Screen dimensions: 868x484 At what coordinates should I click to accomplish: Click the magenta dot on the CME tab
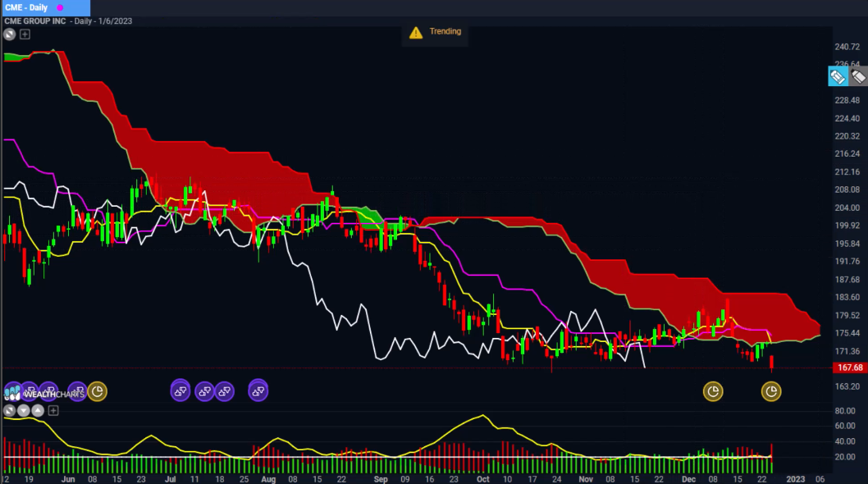point(60,7)
